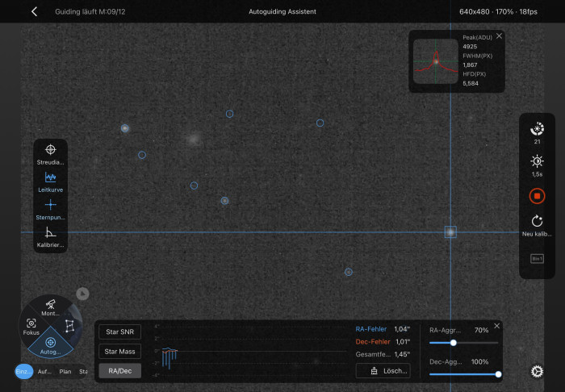This screenshot has height=392, width=565.
Task: Click the Dec aggressiveness 100% value
Action: click(479, 362)
